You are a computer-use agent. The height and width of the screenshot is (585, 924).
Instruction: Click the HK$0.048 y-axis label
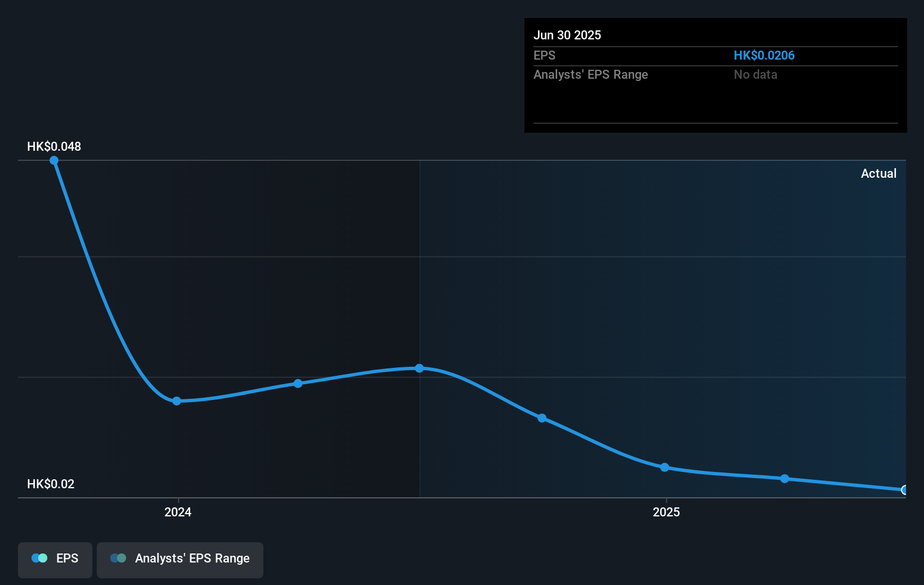54,146
